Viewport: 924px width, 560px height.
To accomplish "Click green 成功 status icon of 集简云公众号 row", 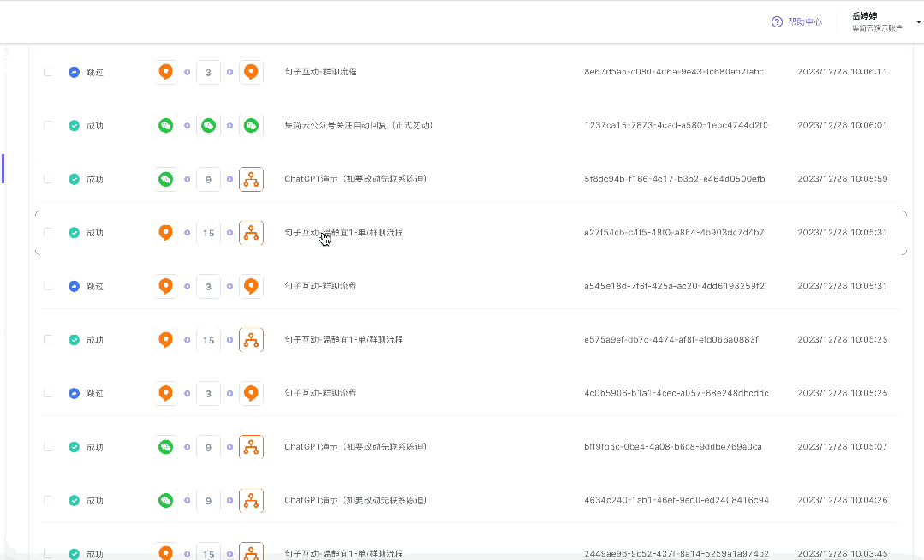I will 74,126.
